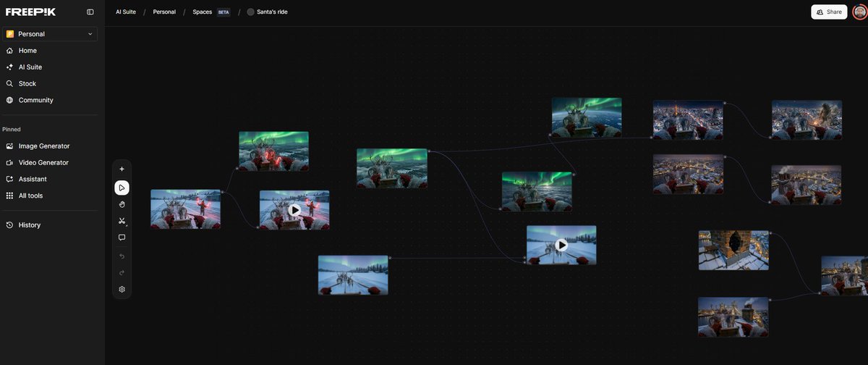
Task: Click the undo arrow
Action: (122, 256)
